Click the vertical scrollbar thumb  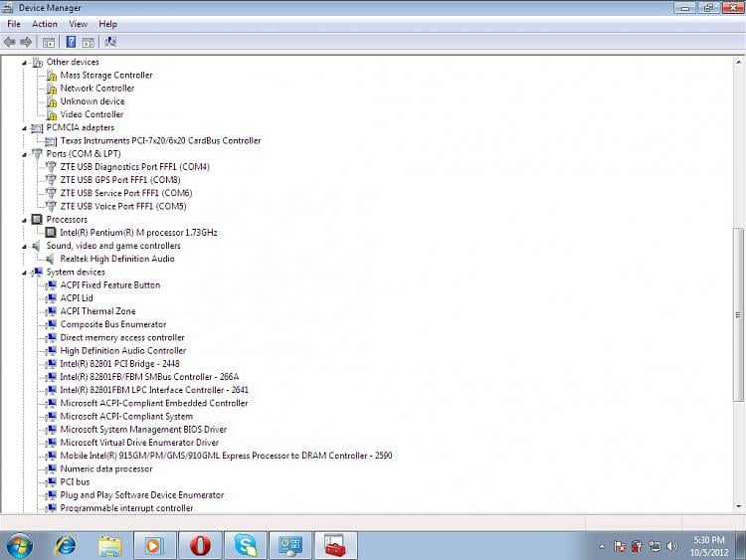738,314
